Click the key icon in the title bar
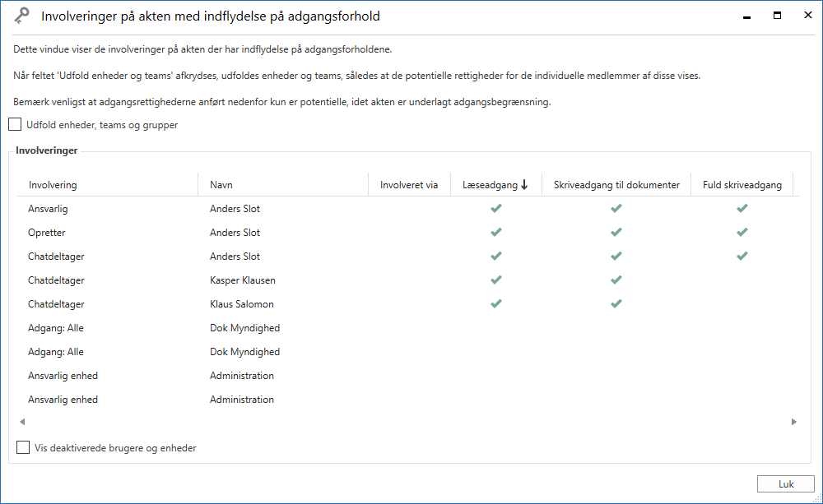The image size is (823, 504). point(21,16)
